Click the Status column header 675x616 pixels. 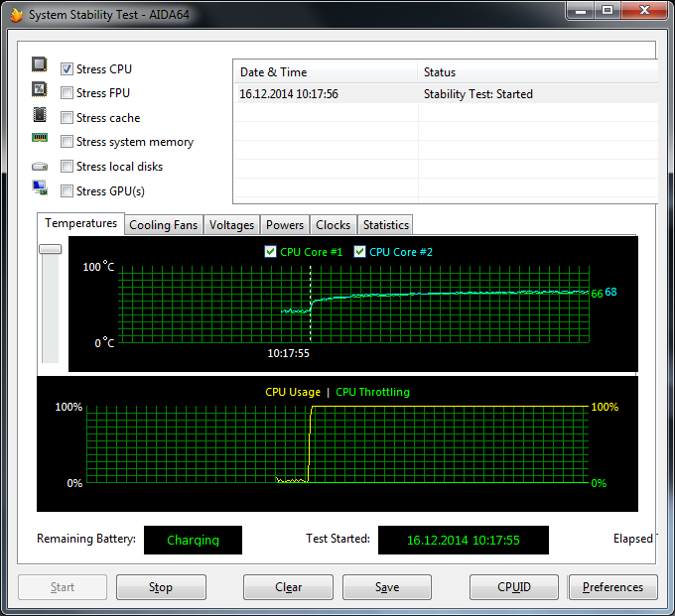pos(538,71)
